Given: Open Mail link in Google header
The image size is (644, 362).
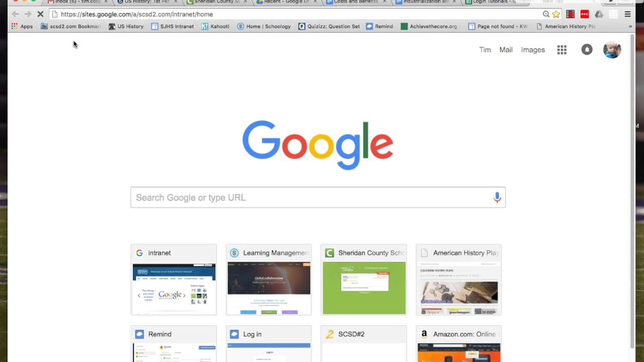Looking at the screenshot, I should pos(506,50).
